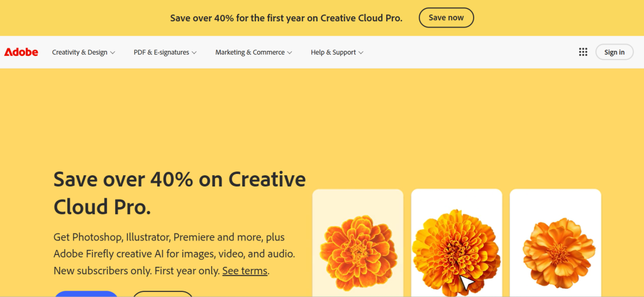
Task: Click the Sign in button
Action: tap(614, 52)
